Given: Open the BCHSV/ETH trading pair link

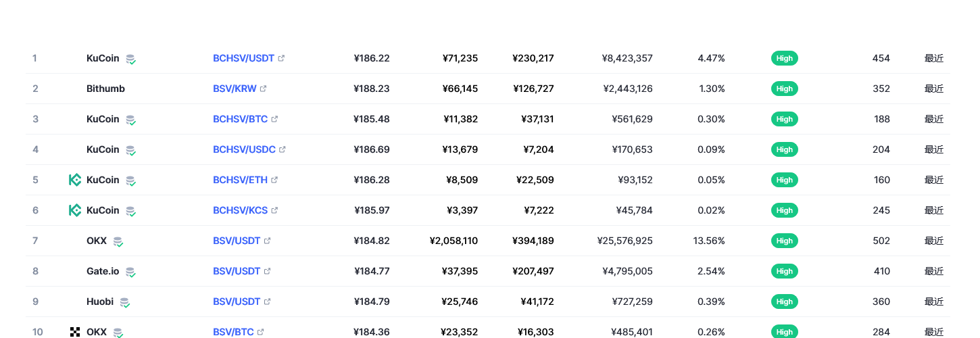Looking at the screenshot, I should tap(240, 180).
